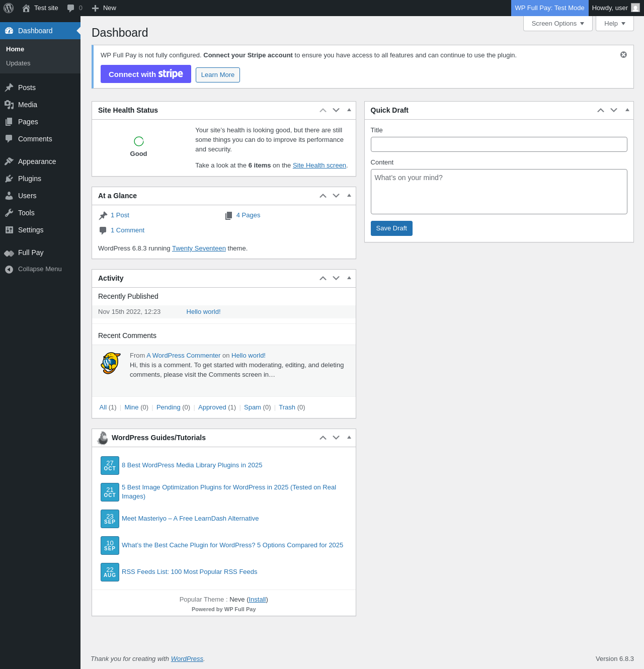644x669 pixels.
Task: Click the 22 Aug date badge
Action: coord(110,572)
